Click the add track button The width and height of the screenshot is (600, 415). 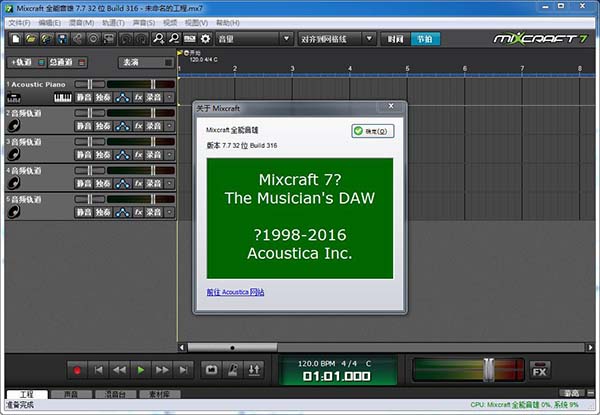(x=26, y=62)
